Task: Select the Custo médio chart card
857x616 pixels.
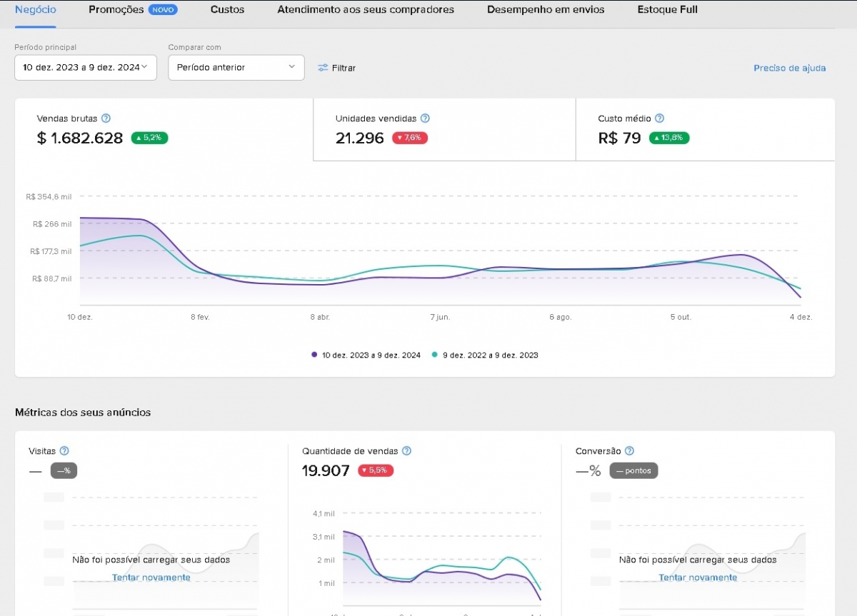Action: click(705, 130)
